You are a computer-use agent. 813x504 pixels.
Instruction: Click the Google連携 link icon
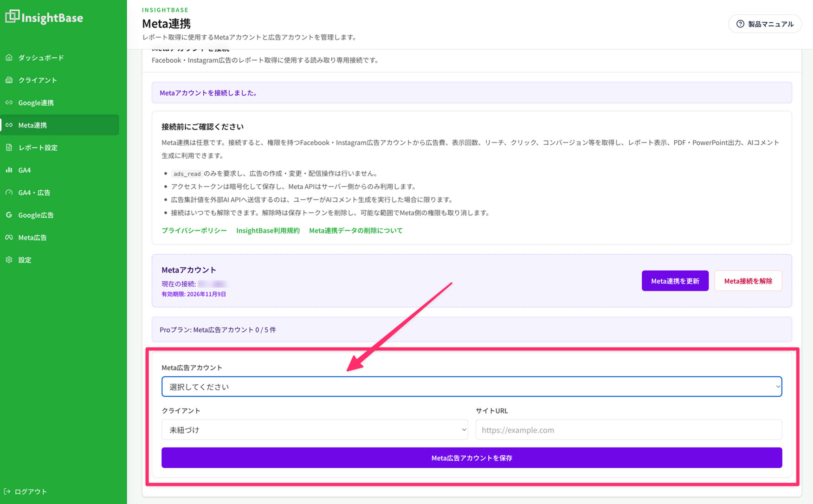(x=9, y=103)
